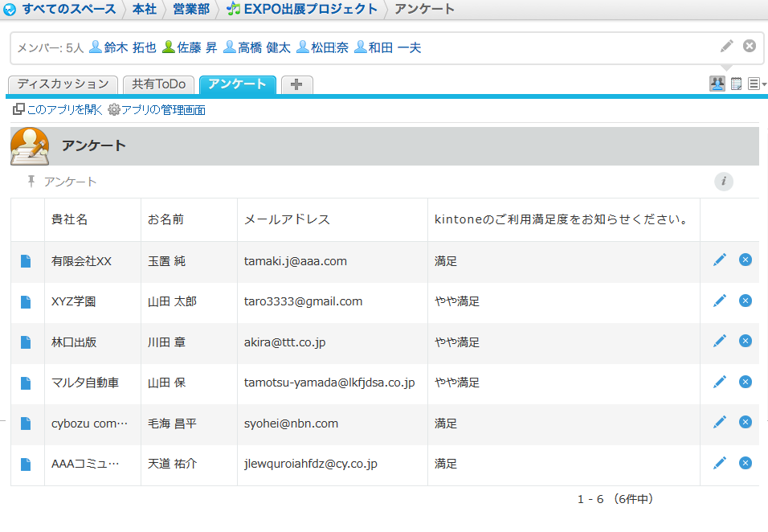Viewport: 768px width, 532px height.
Task: Delete the jlewquroiahfdz@cy.co.jp record
Action: [746, 462]
